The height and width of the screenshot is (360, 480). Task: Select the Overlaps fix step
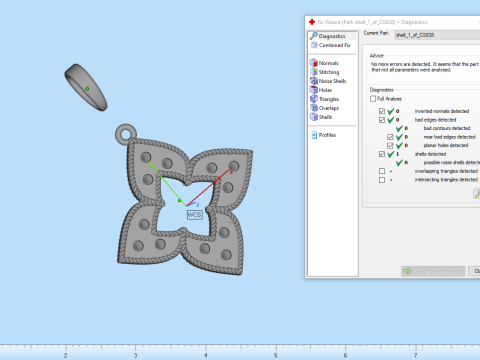click(329, 108)
